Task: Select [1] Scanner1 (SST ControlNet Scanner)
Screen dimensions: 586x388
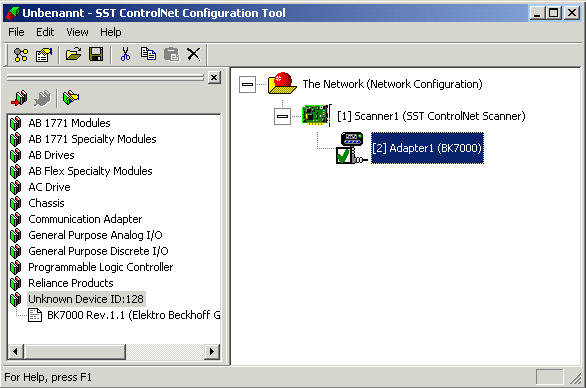Action: [431, 116]
